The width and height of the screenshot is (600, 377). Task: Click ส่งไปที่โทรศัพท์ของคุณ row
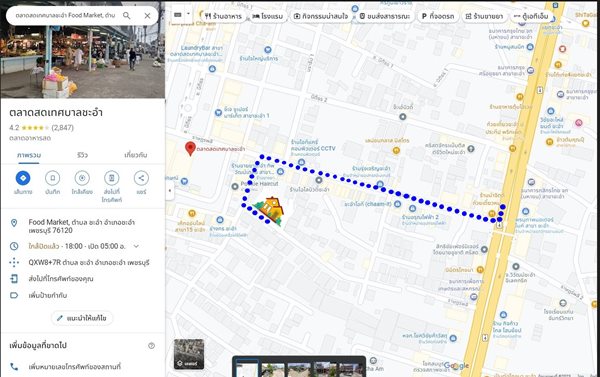83,279
